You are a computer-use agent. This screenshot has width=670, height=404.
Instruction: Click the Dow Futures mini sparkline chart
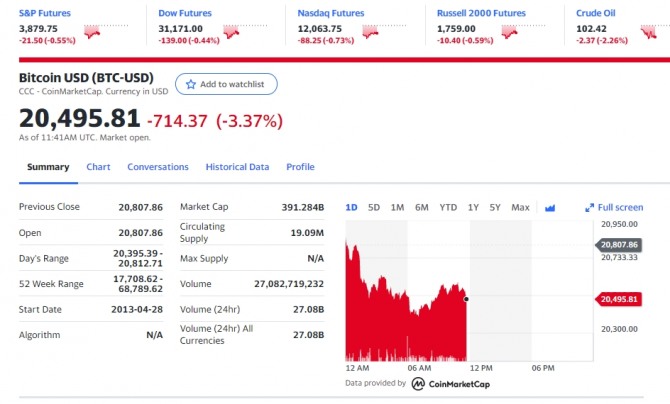tap(234, 32)
